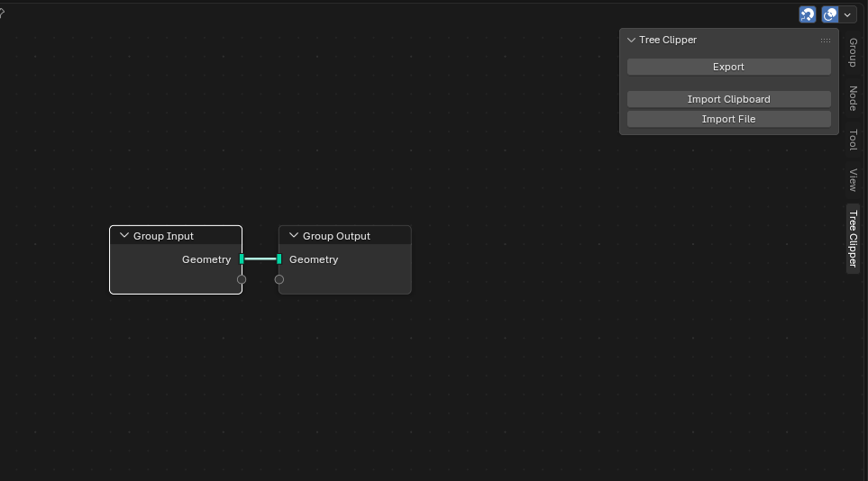The image size is (868, 481).
Task: Collapse the Group Input node
Action: coord(124,236)
